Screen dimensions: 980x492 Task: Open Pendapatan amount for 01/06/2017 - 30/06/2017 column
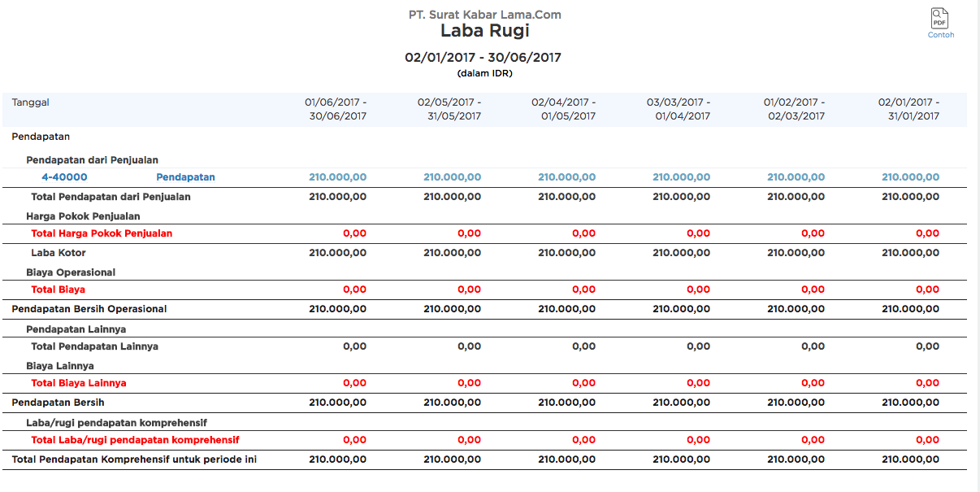[337, 177]
